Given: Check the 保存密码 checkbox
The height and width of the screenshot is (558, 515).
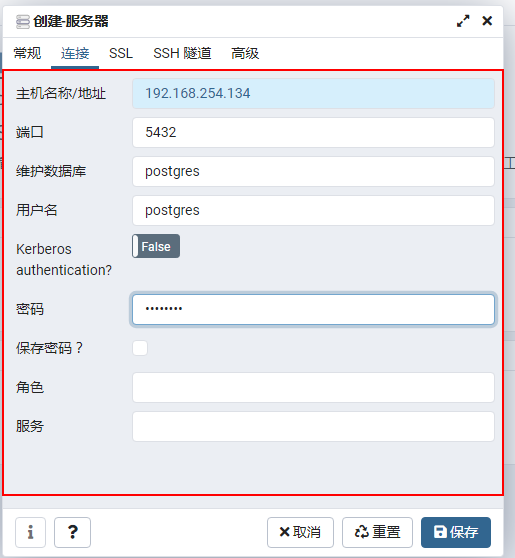Looking at the screenshot, I should (x=140, y=348).
